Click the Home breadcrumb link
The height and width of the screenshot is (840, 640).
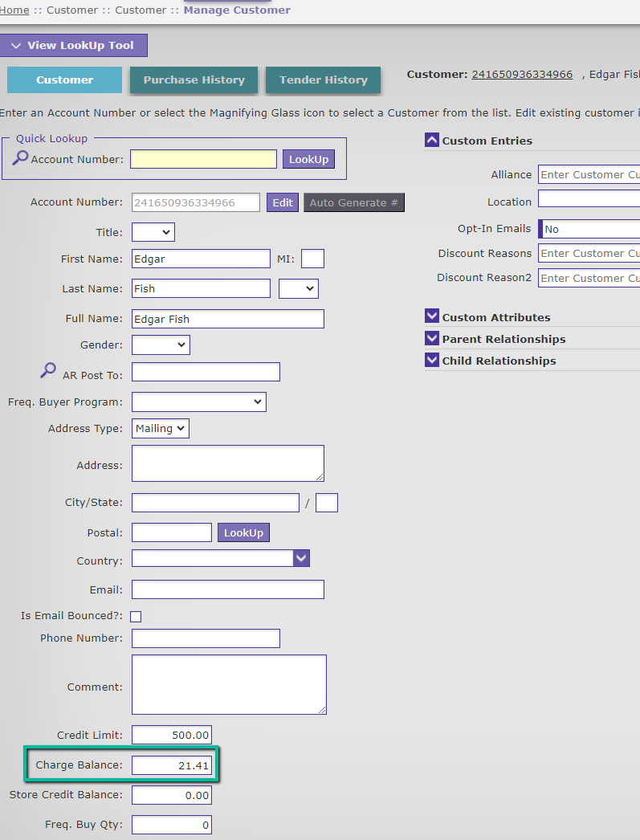click(14, 10)
